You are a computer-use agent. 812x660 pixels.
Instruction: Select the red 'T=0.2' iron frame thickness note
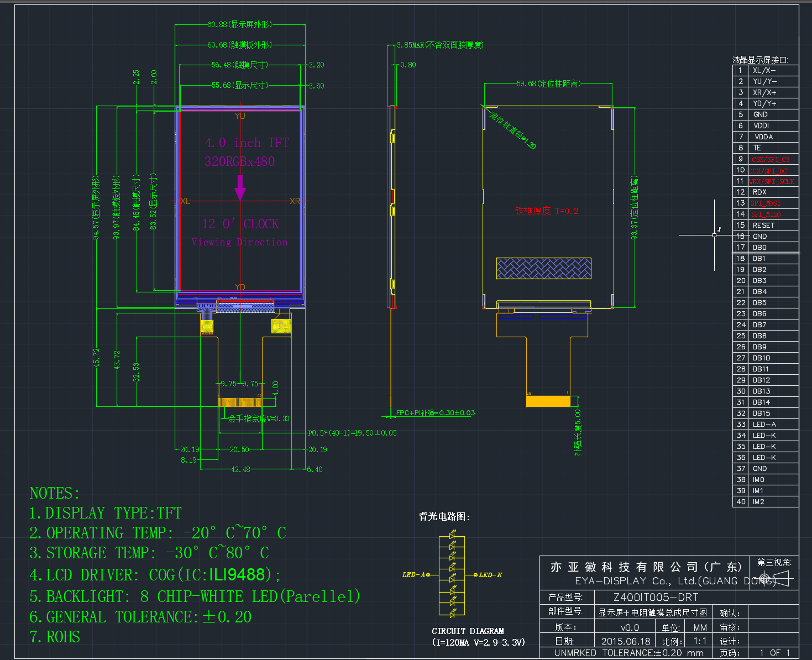pos(547,211)
